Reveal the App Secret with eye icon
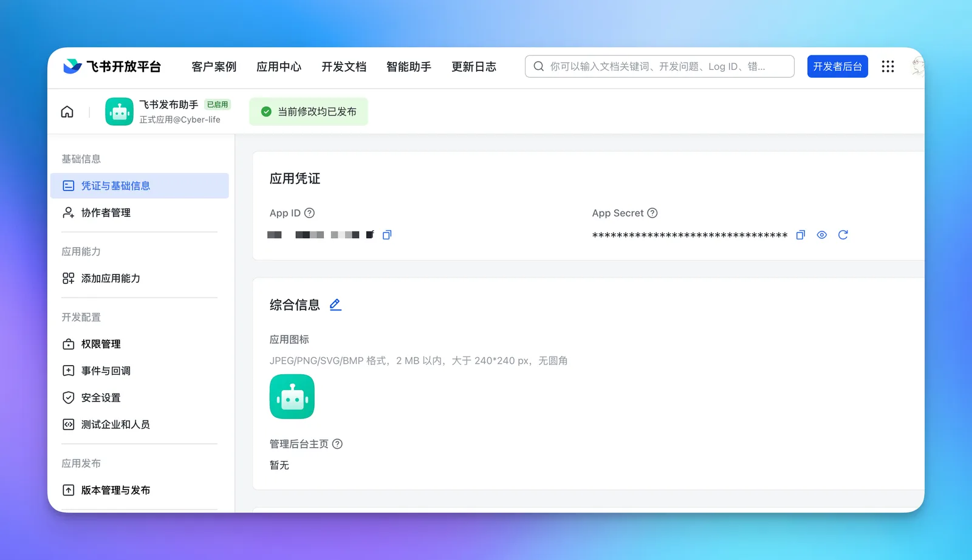Screen dimensions: 972x560 coord(822,235)
